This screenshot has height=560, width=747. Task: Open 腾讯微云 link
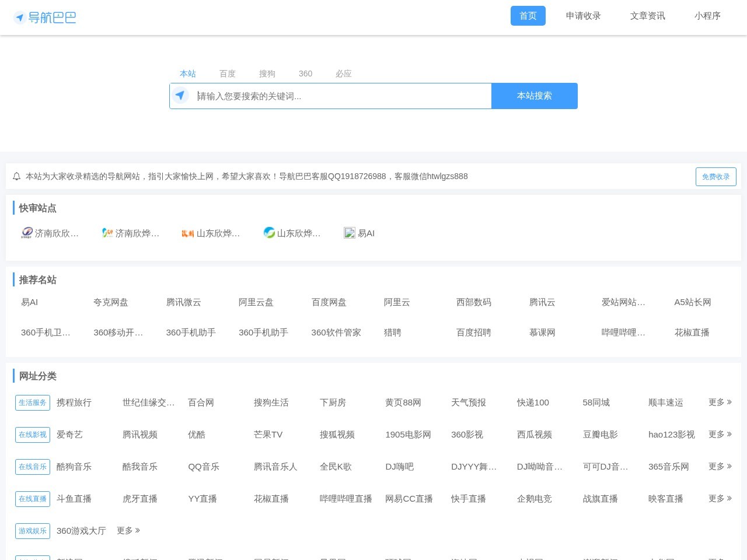184,302
